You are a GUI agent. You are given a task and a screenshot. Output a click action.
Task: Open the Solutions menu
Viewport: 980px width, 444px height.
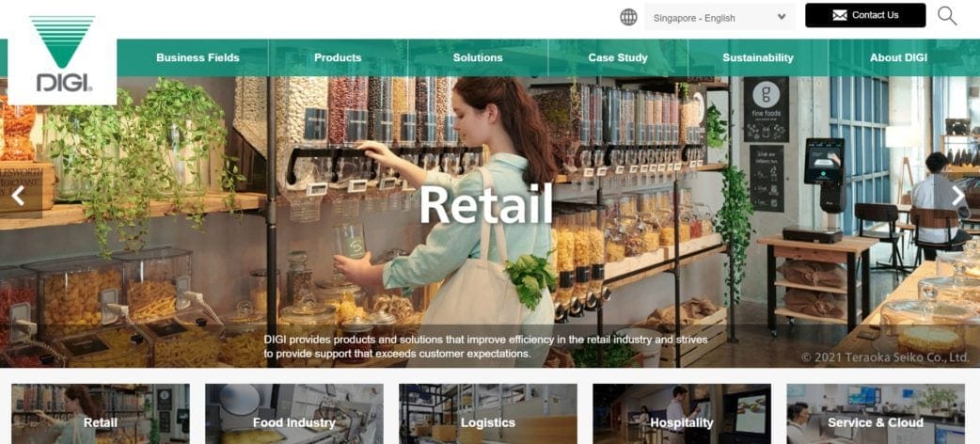(478, 57)
